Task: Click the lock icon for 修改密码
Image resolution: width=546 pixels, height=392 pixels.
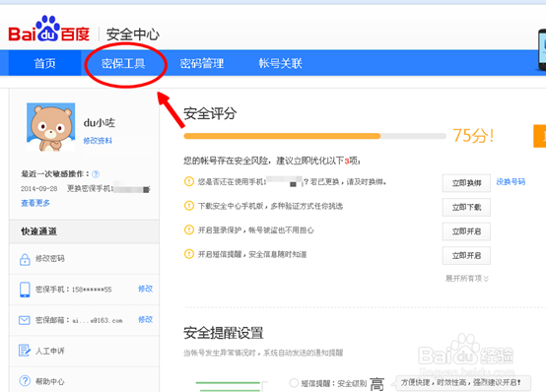Action: pos(25,259)
